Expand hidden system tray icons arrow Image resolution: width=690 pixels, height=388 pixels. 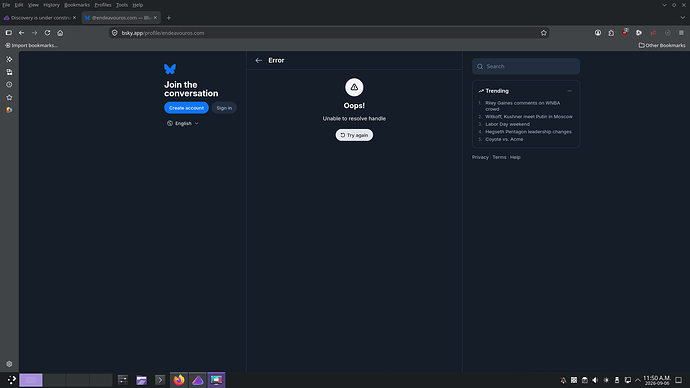(638, 380)
